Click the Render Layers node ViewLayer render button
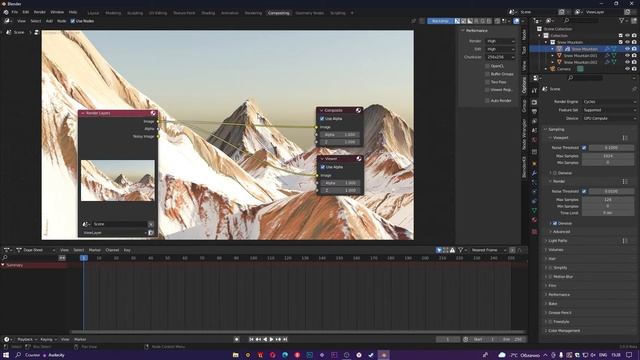The image size is (640, 360). 151,233
